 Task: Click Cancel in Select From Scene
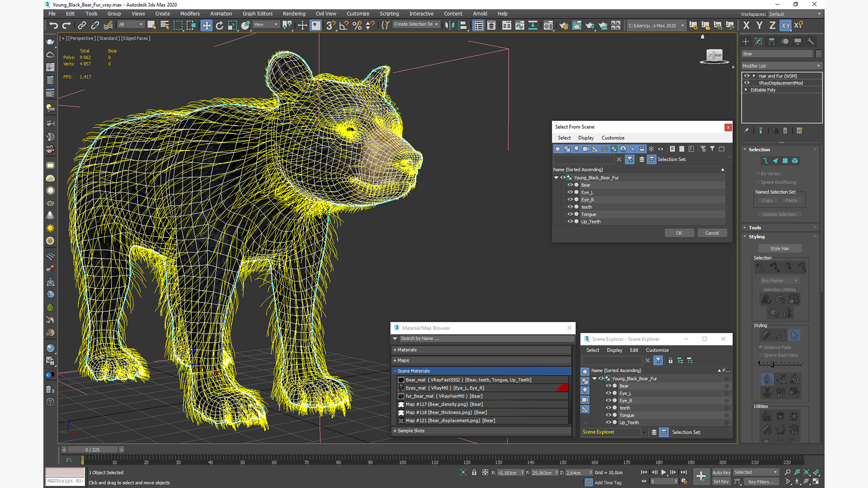tap(712, 233)
